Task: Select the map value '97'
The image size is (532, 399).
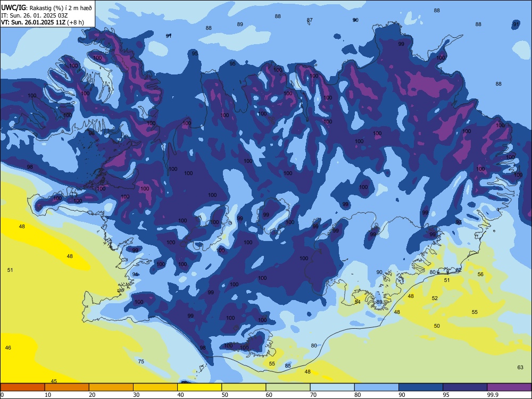Action: click(459, 222)
